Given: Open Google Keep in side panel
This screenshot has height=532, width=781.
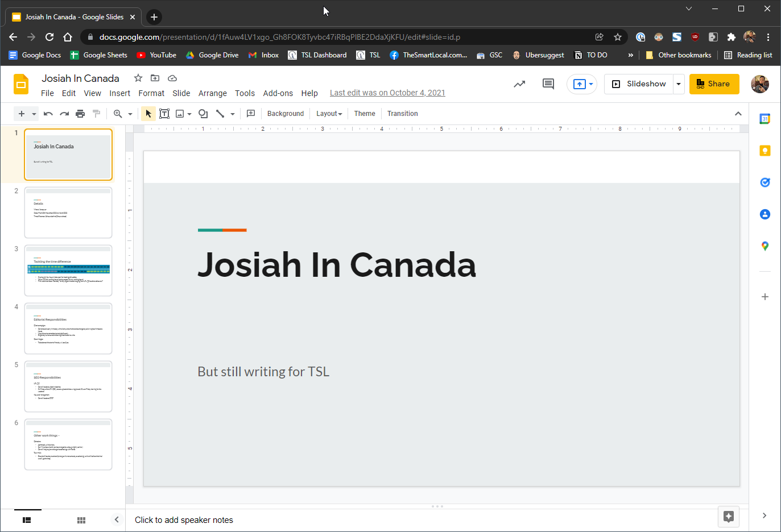Looking at the screenshot, I should tap(765, 151).
